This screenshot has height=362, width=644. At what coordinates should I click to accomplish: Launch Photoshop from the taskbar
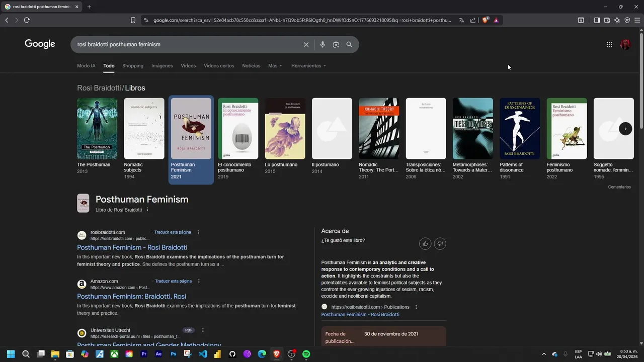click(174, 354)
